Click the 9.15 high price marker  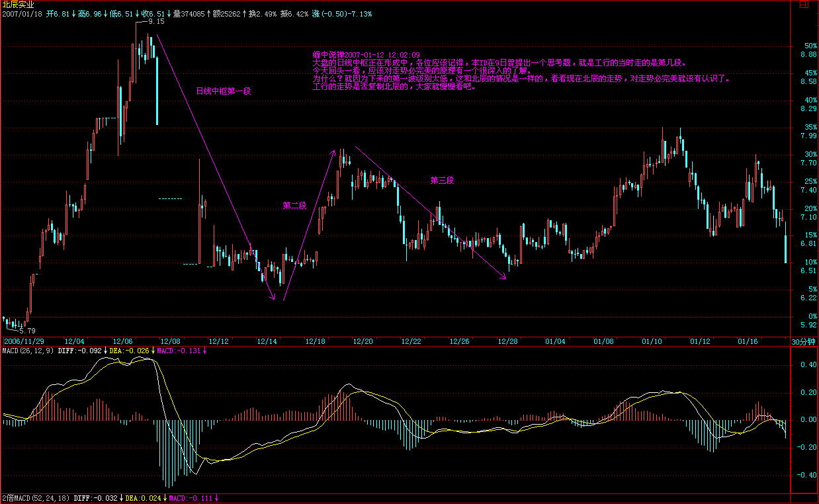pos(156,21)
